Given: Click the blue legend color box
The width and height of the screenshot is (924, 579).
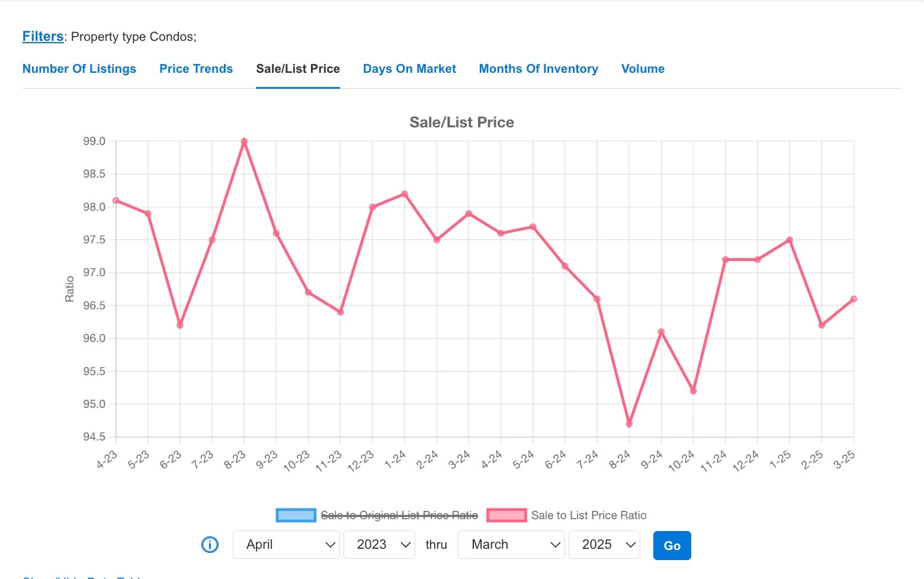Looking at the screenshot, I should coord(296,515).
